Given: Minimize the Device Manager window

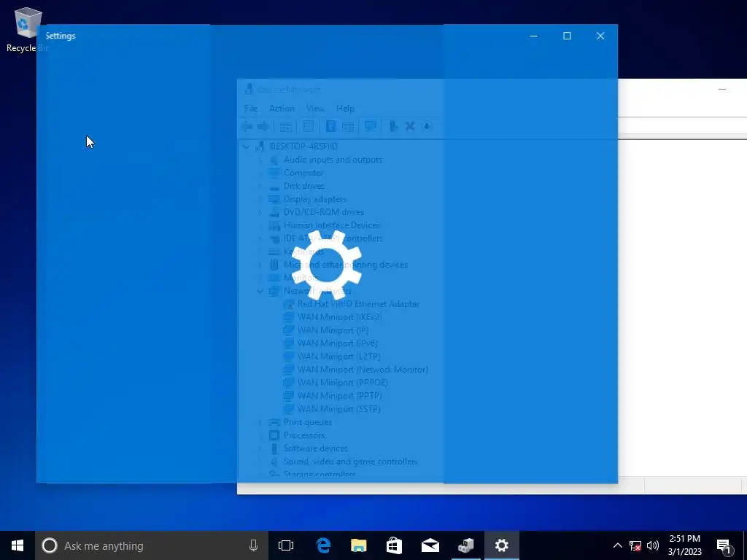Looking at the screenshot, I should (722, 89).
